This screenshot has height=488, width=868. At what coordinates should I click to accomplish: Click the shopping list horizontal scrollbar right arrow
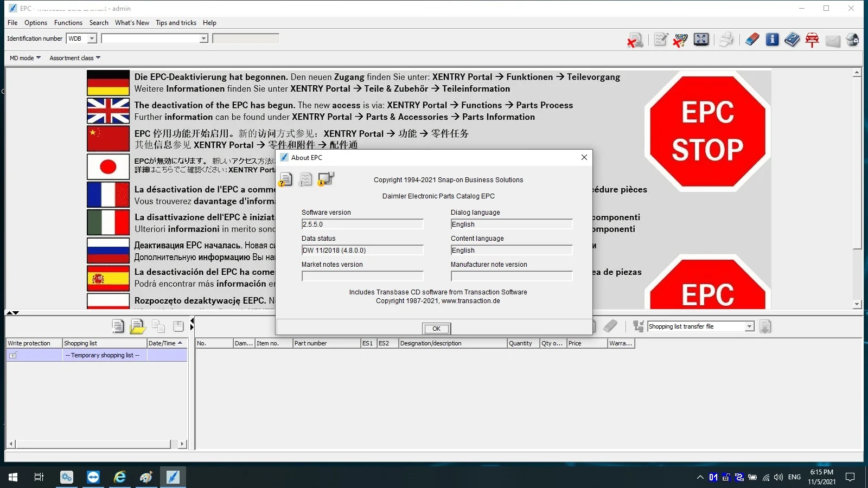[x=182, y=444]
